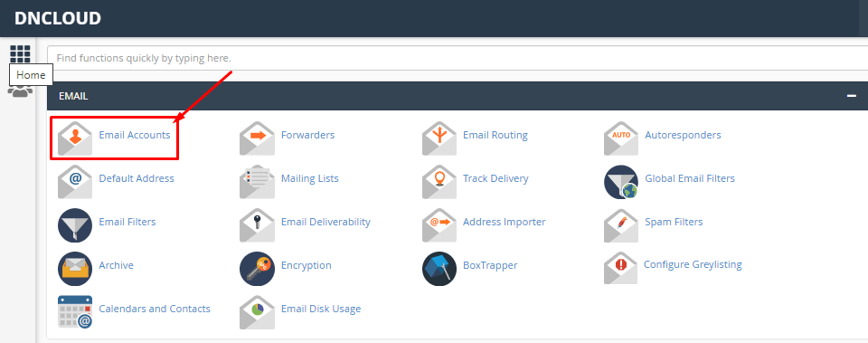The height and width of the screenshot is (343, 868).
Task: Click the Track Delivery link text
Action: [495, 178]
